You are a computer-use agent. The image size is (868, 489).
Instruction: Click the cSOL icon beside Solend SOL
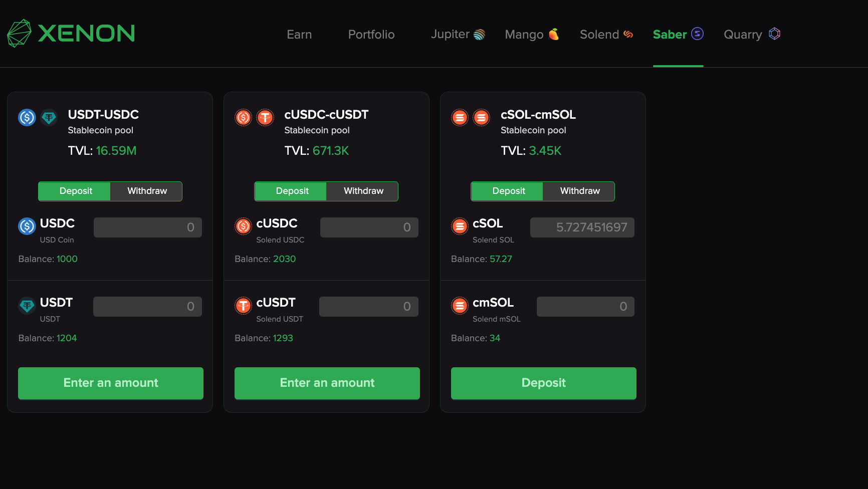click(x=460, y=226)
